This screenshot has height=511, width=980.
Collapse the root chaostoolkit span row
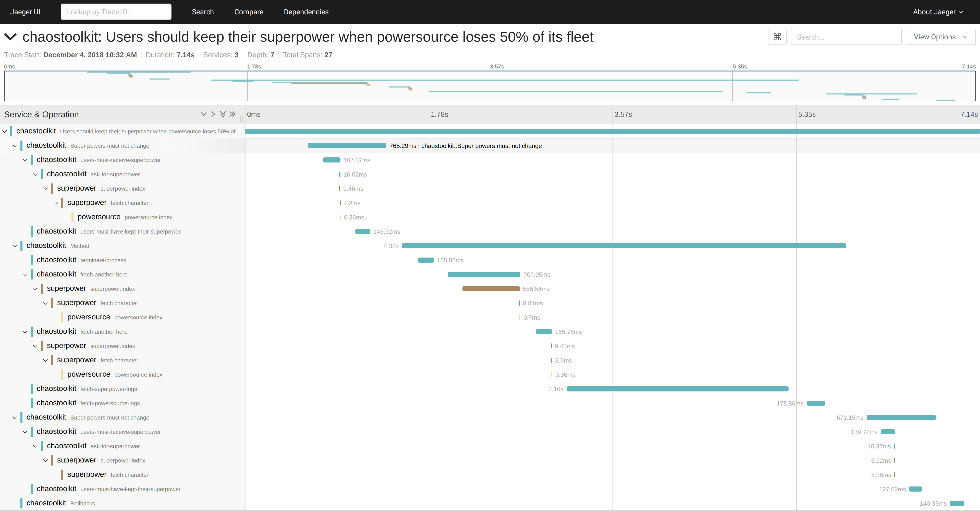click(x=5, y=131)
